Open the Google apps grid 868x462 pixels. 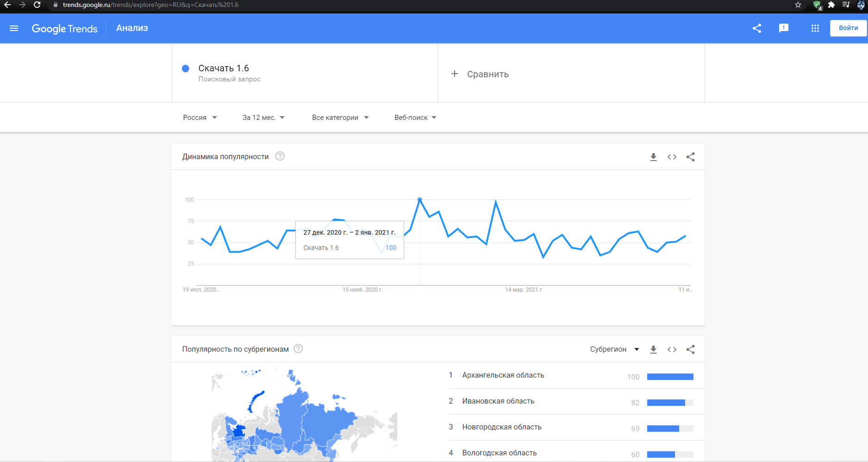pos(815,28)
